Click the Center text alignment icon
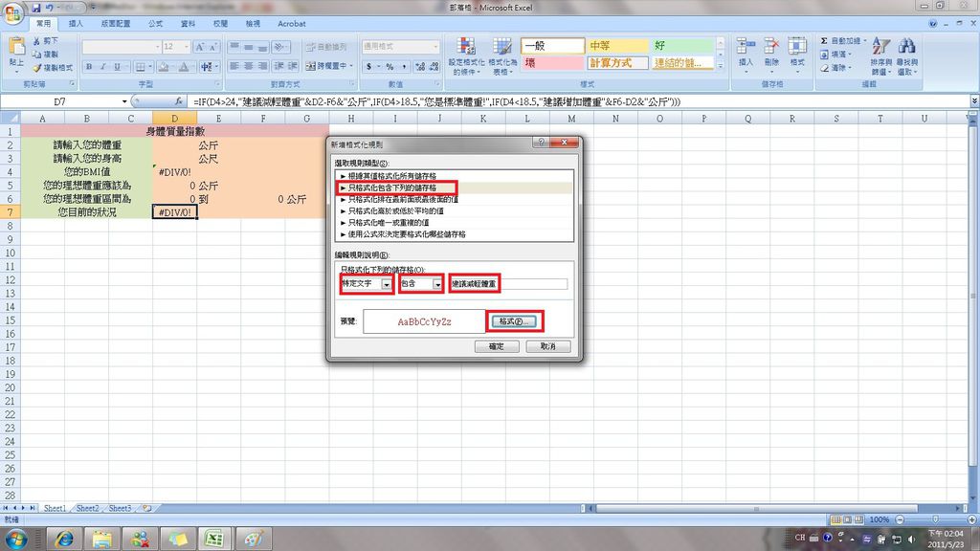The width and height of the screenshot is (980, 551). pyautogui.click(x=249, y=66)
